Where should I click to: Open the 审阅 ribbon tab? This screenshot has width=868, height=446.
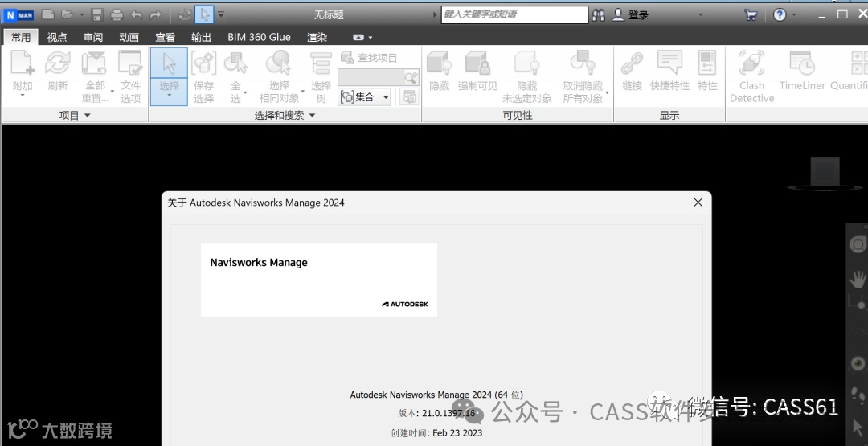(x=93, y=37)
